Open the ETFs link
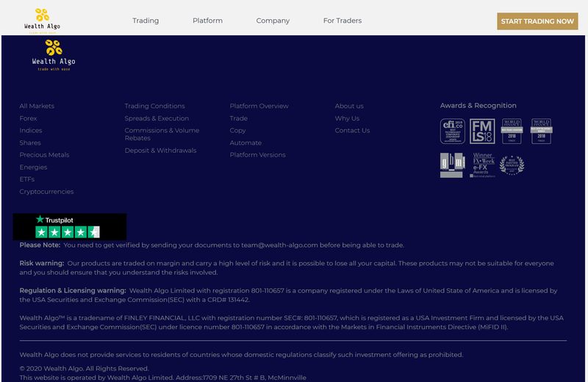 (x=27, y=179)
